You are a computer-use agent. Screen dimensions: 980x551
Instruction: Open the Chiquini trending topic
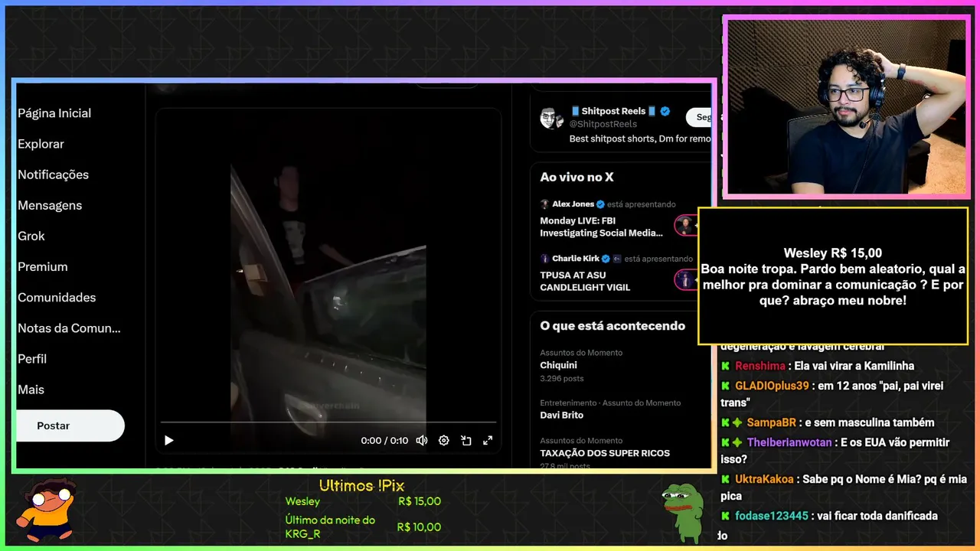[558, 365]
